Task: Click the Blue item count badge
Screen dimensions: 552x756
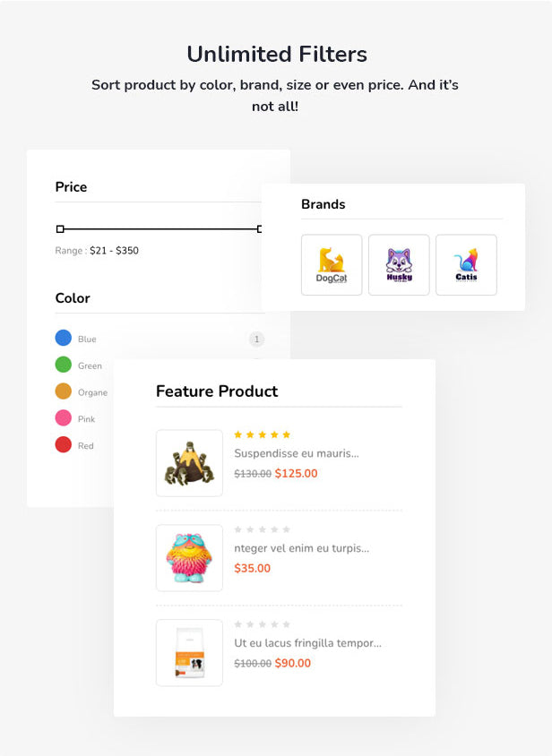Action: pos(256,339)
